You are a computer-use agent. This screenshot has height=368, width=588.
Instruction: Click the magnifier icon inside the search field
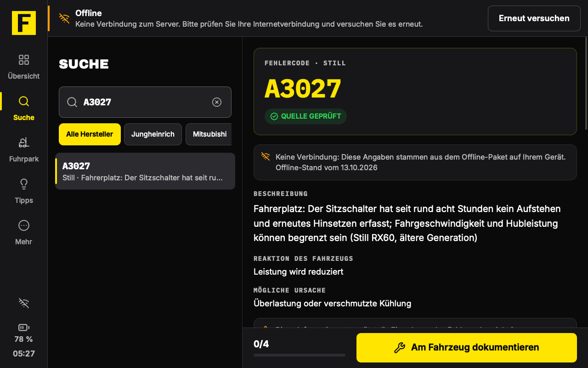72,102
